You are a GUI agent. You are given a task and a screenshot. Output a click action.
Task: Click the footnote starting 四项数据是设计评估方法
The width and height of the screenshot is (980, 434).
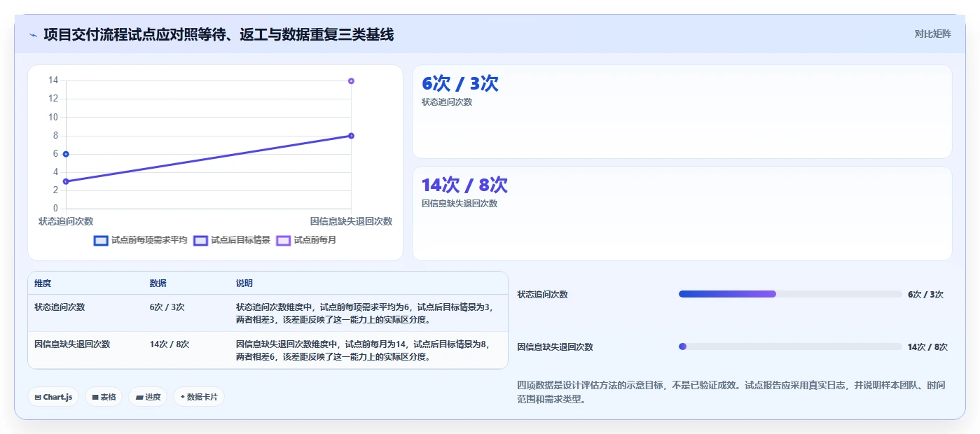pyautogui.click(x=731, y=392)
